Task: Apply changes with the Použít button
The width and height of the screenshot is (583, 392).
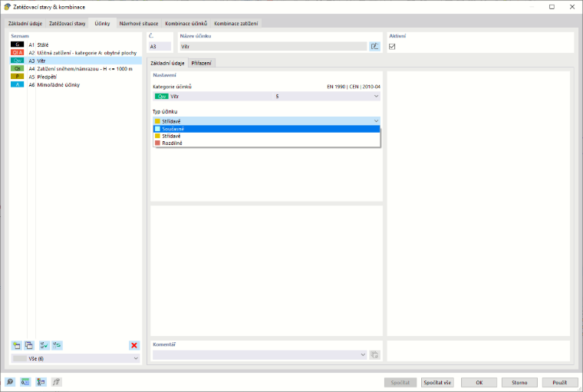Action: [559, 382]
